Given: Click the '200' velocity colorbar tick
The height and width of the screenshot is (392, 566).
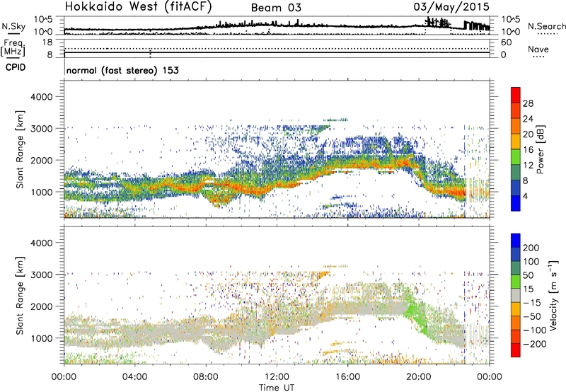Looking at the screenshot, I should [531, 248].
